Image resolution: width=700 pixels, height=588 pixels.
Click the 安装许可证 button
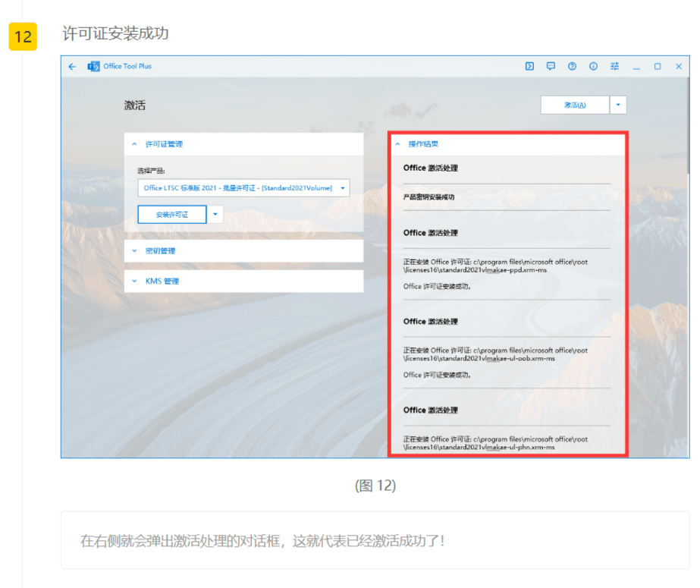pyautogui.click(x=172, y=215)
